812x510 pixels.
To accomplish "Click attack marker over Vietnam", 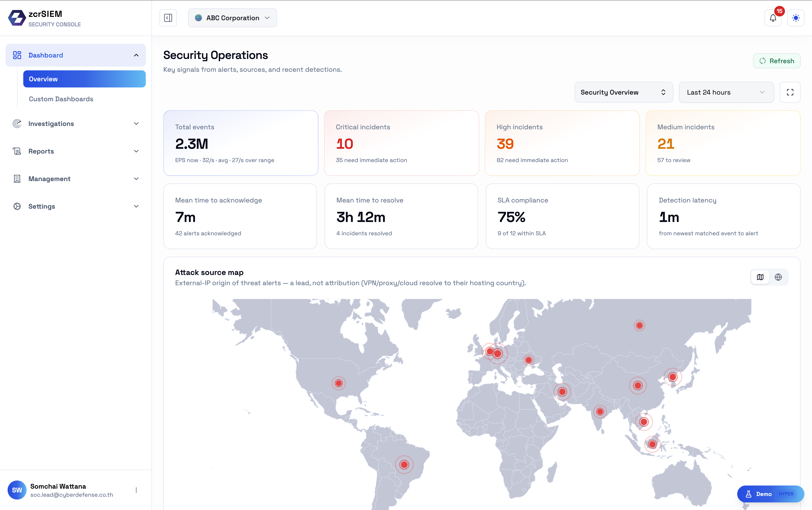I will (644, 422).
